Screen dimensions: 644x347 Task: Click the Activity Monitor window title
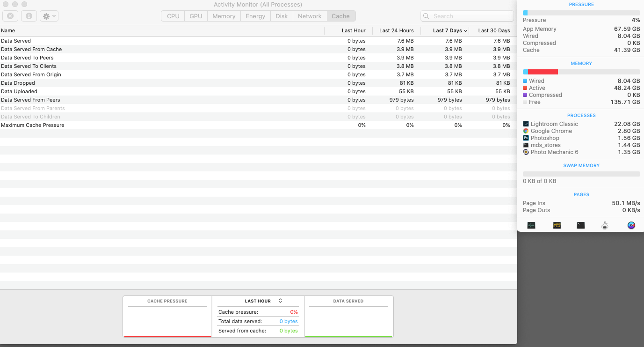point(258,5)
